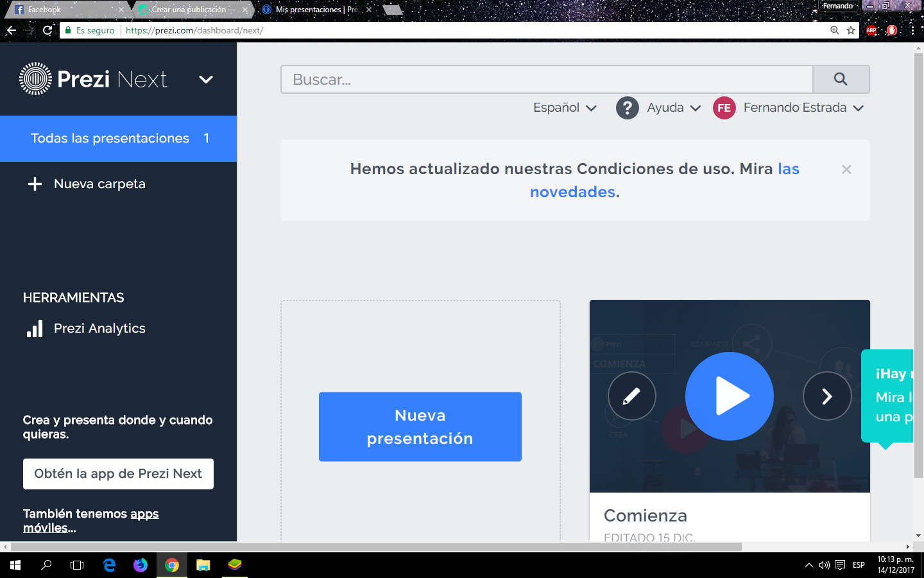
Task: Select the Mis presentaciones Prezi tab
Action: (316, 10)
